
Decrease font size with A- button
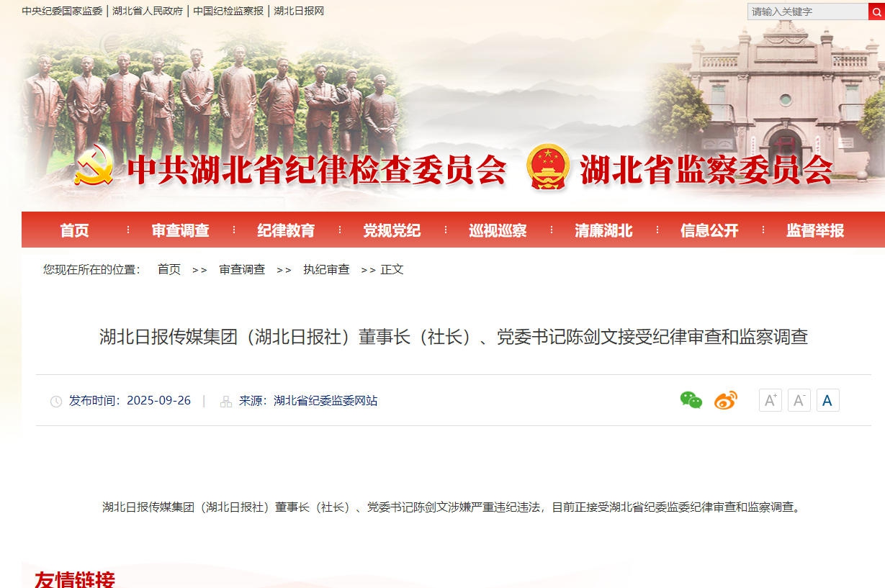point(799,400)
